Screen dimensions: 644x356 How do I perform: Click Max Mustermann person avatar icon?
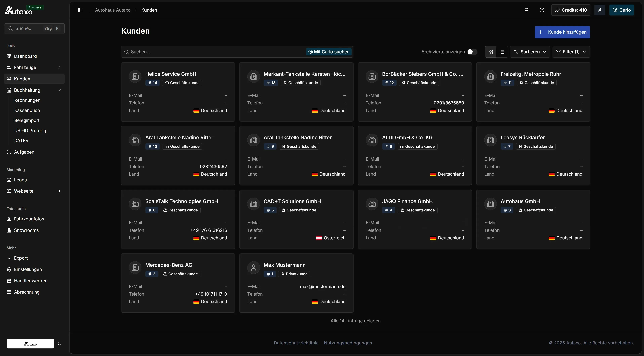point(254,268)
